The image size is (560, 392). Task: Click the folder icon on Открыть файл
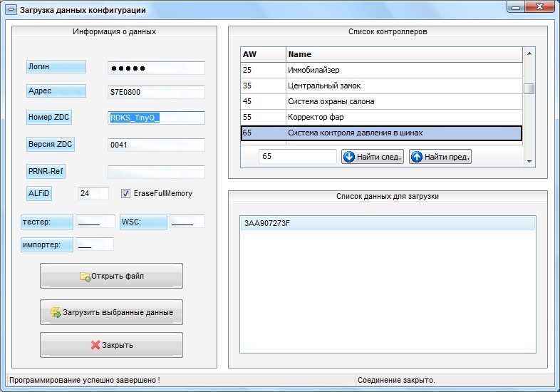pyautogui.click(x=85, y=277)
